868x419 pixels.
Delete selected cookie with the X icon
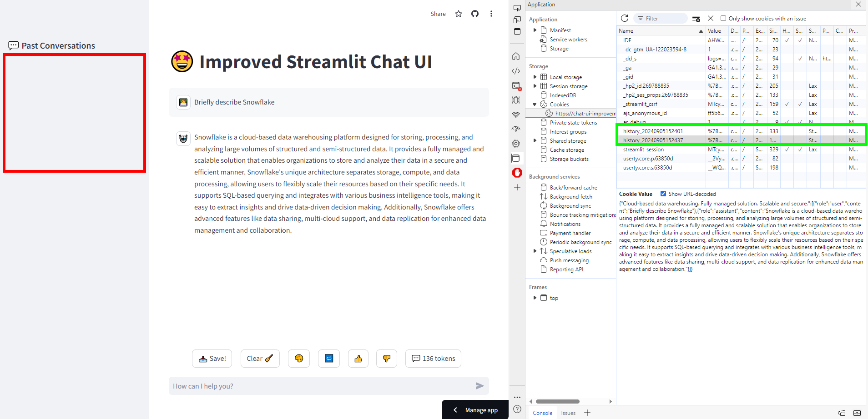pos(711,18)
